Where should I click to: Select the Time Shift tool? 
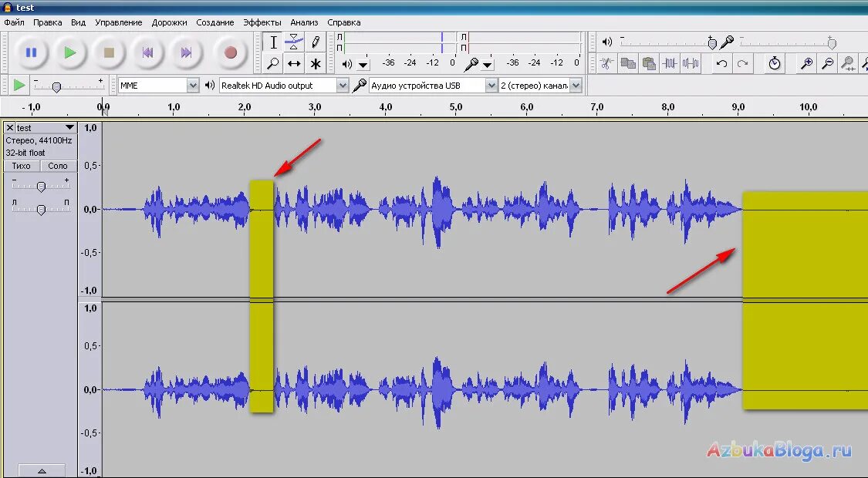[294, 64]
